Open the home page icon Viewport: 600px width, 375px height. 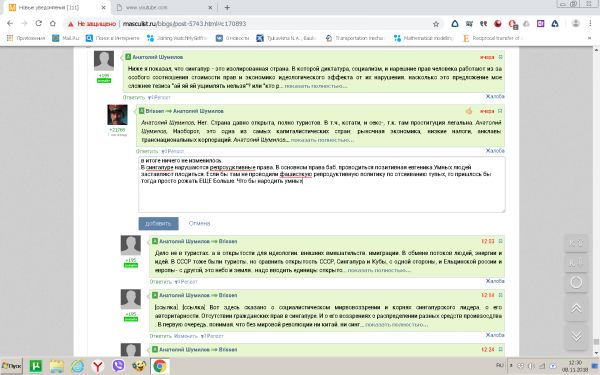(x=53, y=23)
